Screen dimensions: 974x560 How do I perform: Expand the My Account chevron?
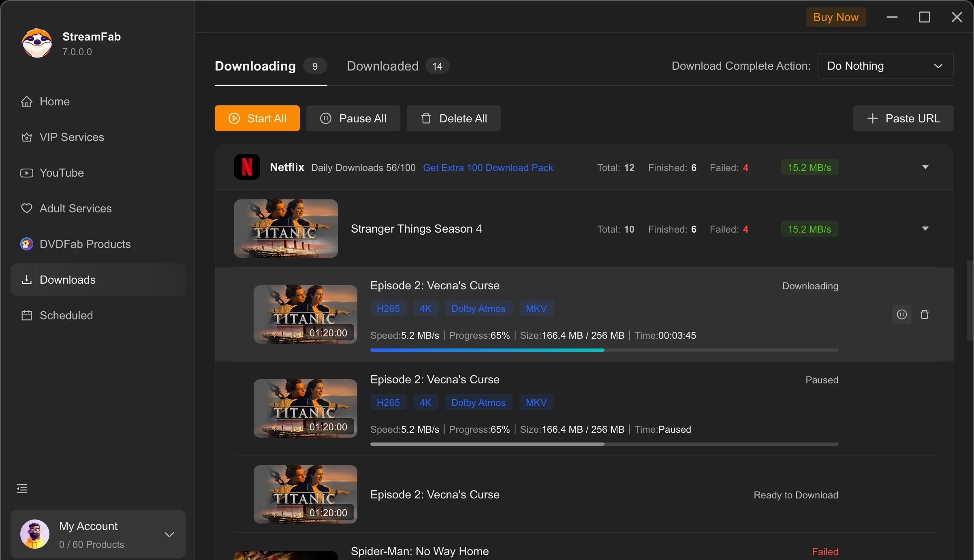(169, 534)
